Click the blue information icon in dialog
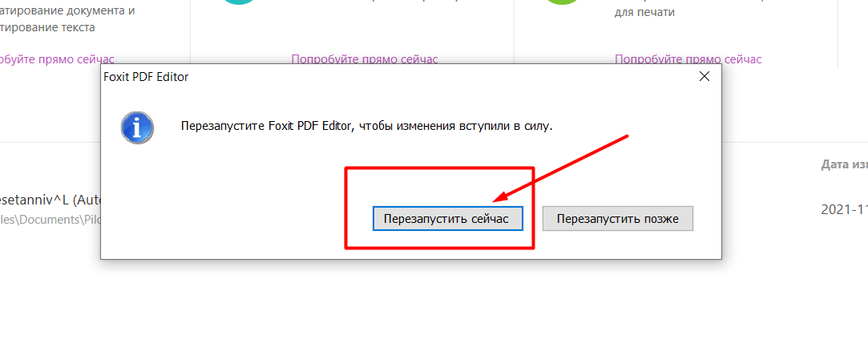868x364 pixels. (x=137, y=128)
